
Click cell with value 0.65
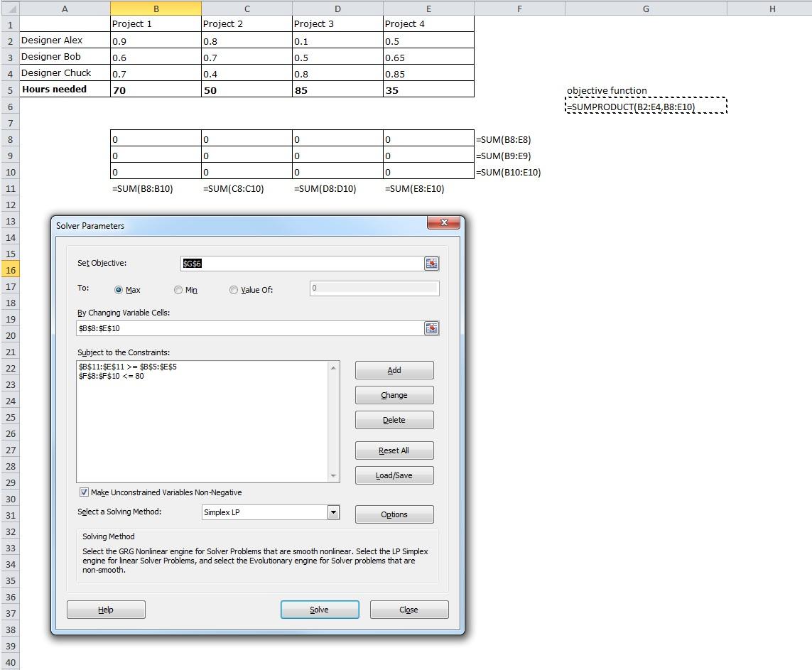point(429,58)
